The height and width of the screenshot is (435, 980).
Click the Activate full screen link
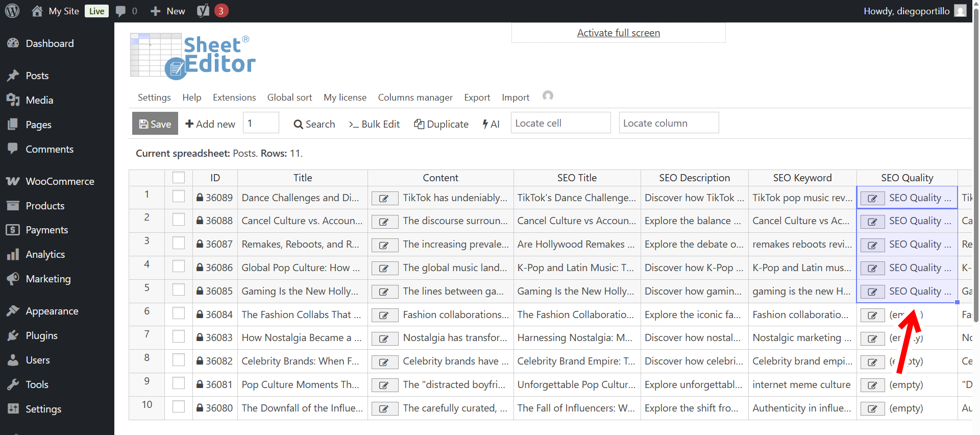tap(618, 33)
